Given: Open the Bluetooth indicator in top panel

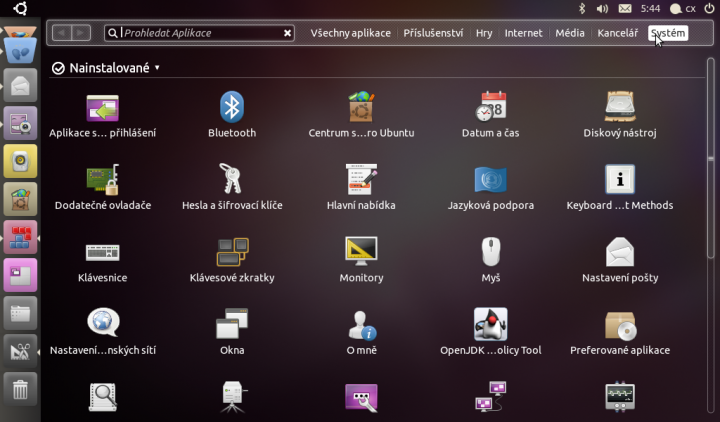Looking at the screenshot, I should [582, 8].
